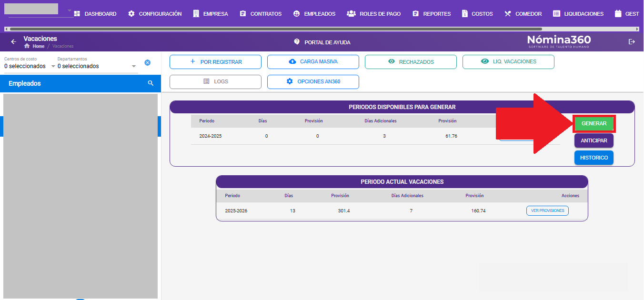Image resolution: width=644 pixels, height=300 pixels.
Task: Select Empleados in the top menu
Action: click(x=314, y=14)
